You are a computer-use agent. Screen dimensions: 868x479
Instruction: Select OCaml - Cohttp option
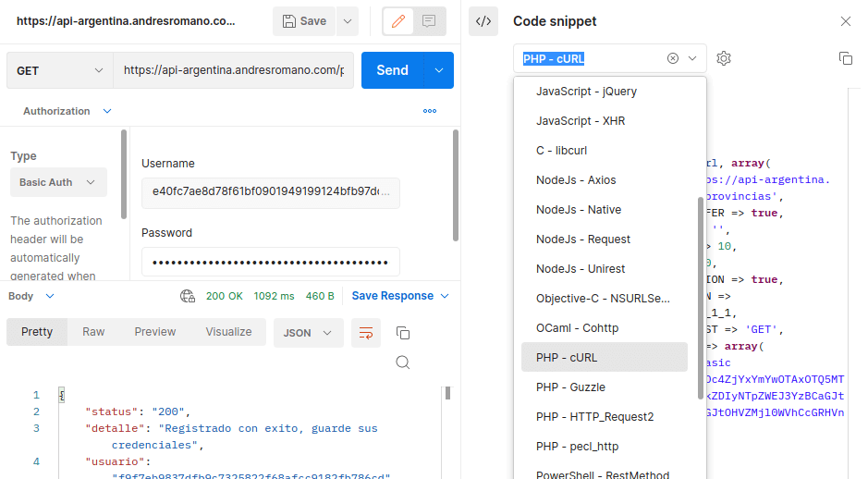pyautogui.click(x=605, y=328)
